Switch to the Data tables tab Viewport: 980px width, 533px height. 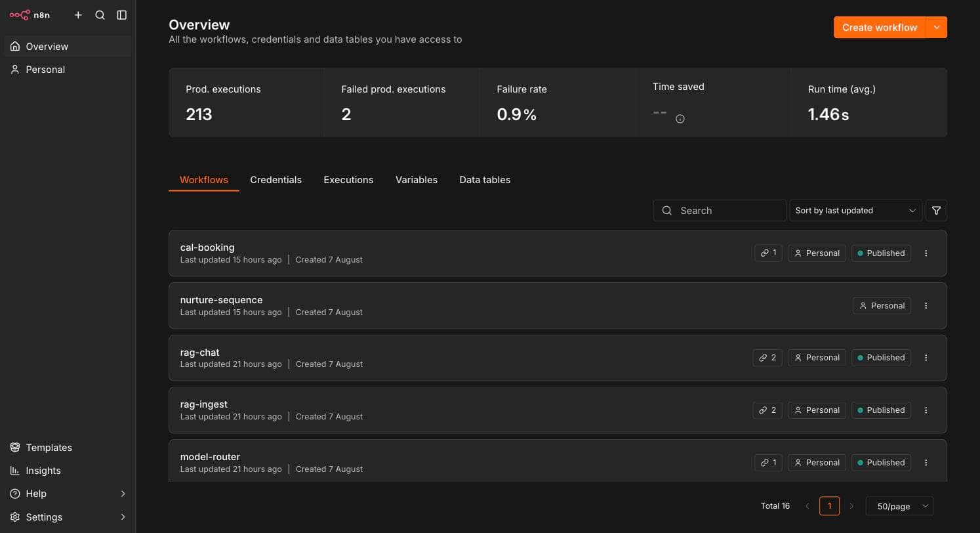[485, 180]
